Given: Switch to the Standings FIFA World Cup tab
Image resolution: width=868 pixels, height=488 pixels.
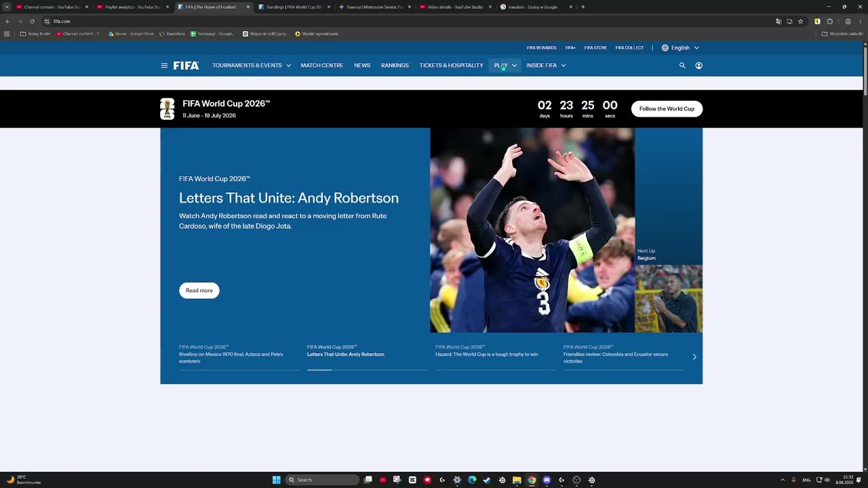Looking at the screenshot, I should click(294, 7).
